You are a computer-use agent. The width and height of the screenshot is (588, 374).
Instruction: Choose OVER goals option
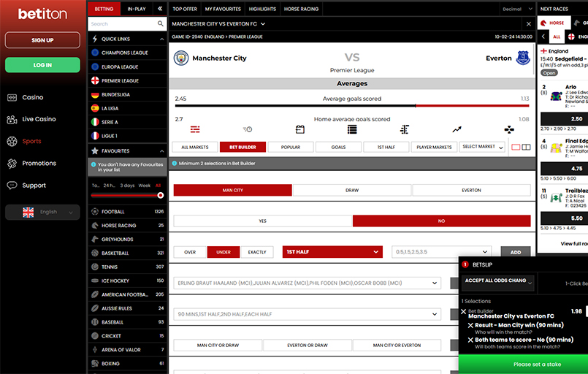(190, 252)
